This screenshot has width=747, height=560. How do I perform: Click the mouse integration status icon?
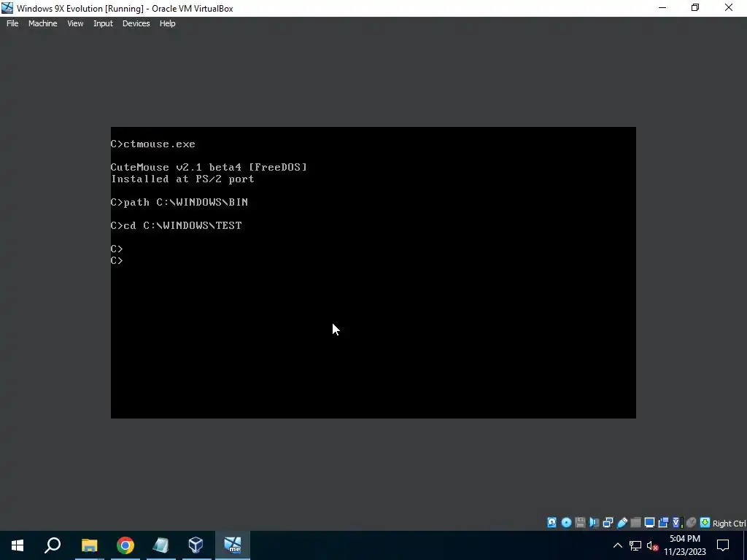[691, 523]
